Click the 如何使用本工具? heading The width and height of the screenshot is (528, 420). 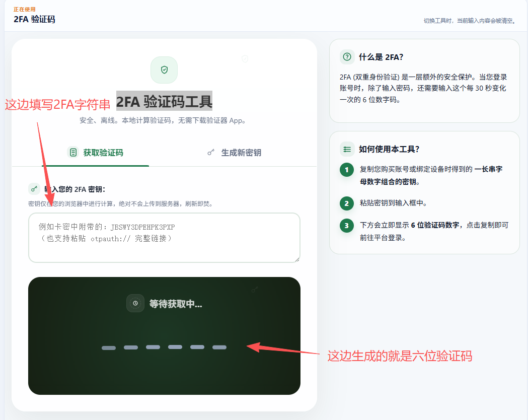389,149
